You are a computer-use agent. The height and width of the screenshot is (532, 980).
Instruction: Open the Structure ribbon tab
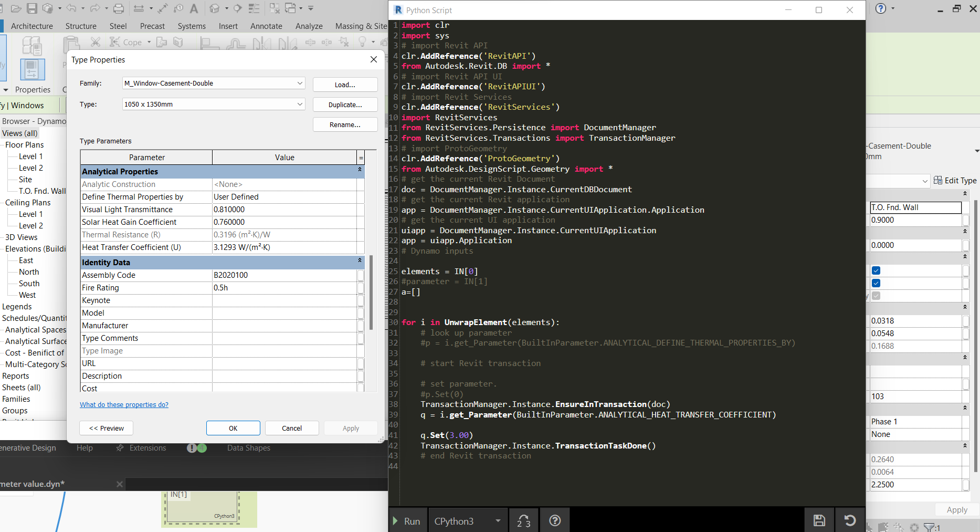pyautogui.click(x=81, y=26)
